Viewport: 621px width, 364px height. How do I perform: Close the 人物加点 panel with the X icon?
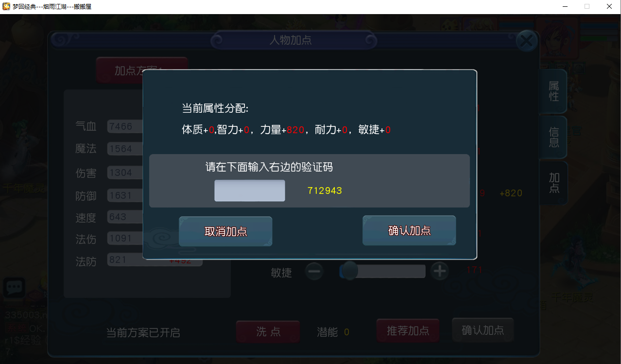click(x=526, y=41)
